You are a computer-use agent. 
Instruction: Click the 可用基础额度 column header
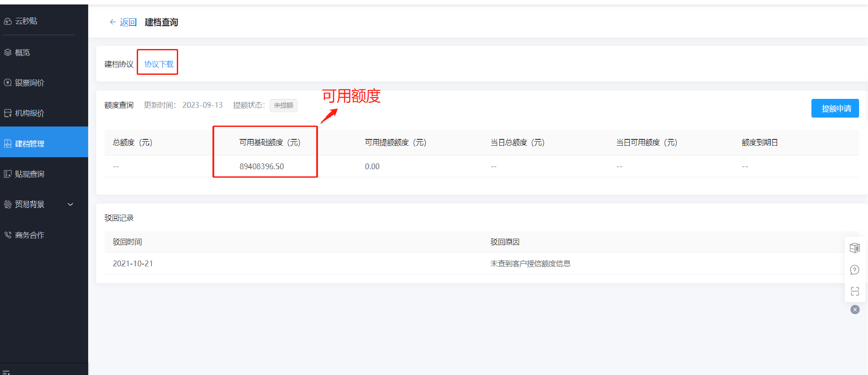(x=269, y=143)
